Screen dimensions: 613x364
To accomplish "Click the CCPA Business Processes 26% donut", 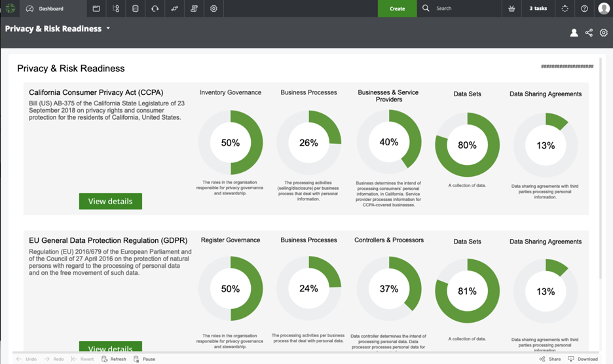I will coord(308,142).
